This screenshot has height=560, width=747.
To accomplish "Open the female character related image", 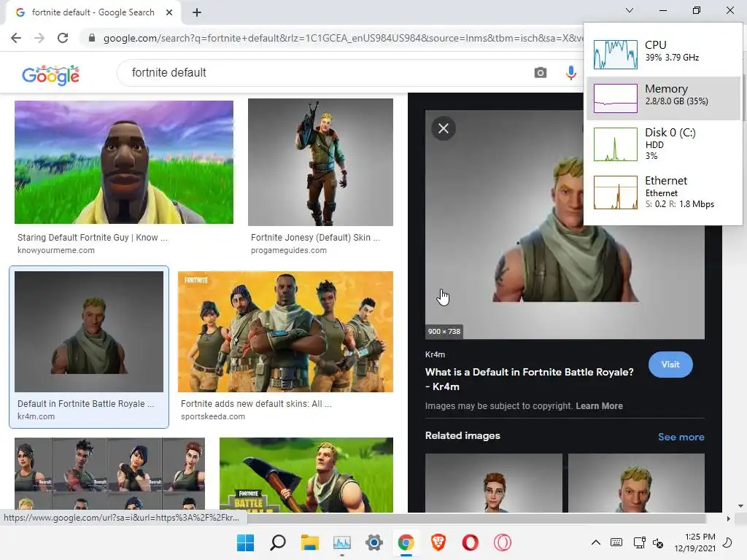I will [494, 483].
